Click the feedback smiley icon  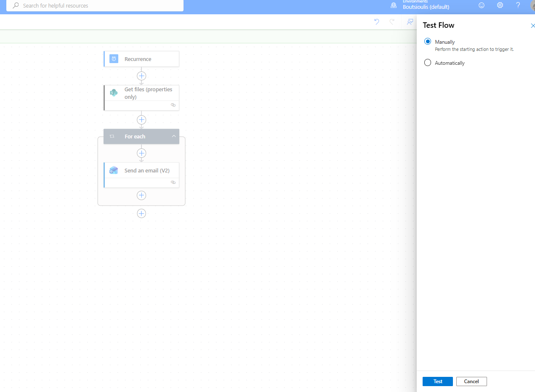482,5
